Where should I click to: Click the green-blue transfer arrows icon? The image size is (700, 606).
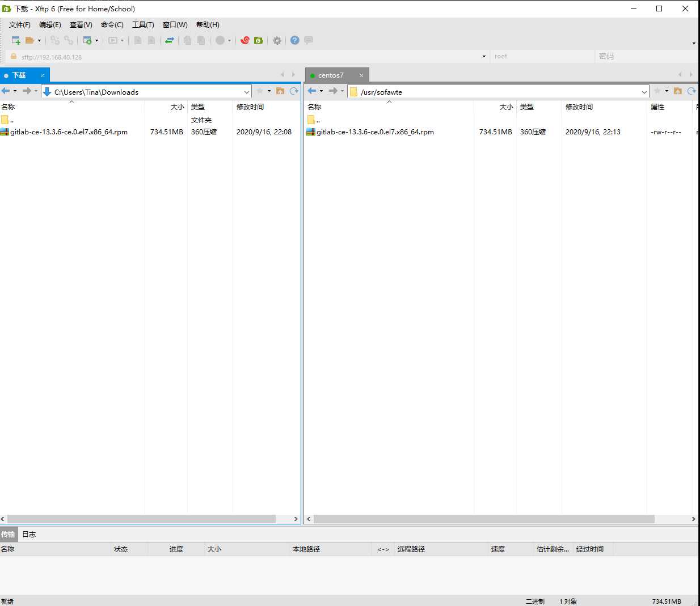pos(169,40)
